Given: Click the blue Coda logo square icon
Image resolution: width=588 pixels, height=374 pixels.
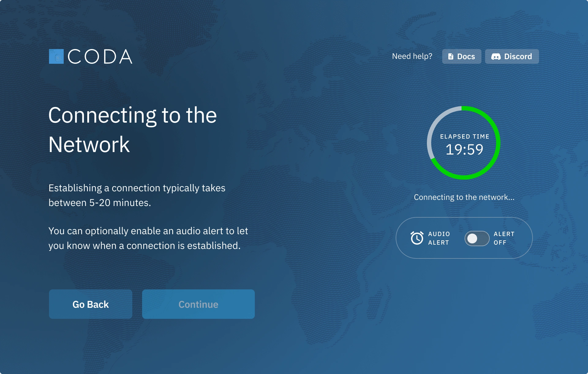Looking at the screenshot, I should pyautogui.click(x=56, y=56).
